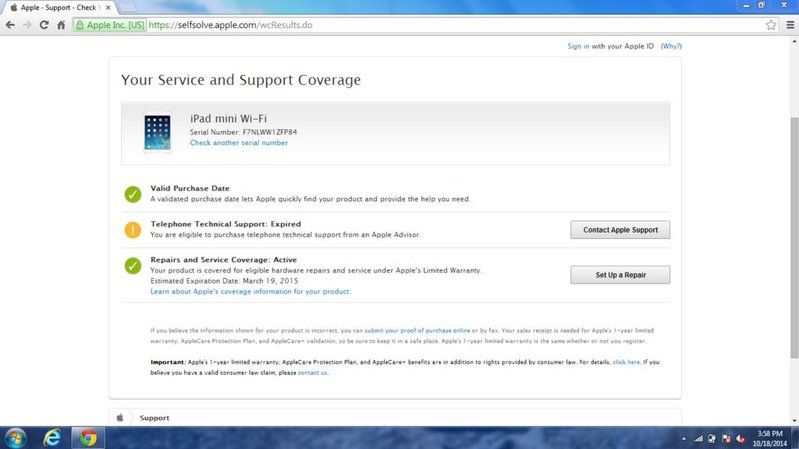Click the 'contact us' link
Screen dimensions: 799x449
click(x=313, y=373)
